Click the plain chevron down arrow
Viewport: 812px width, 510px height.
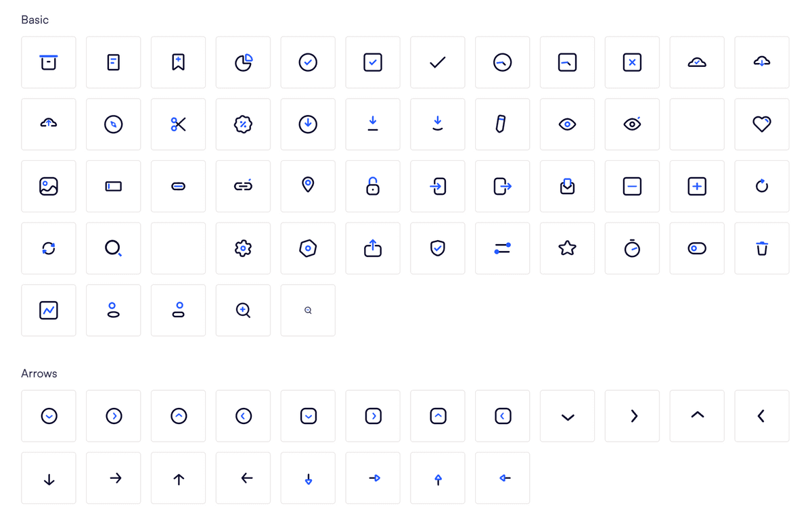pos(567,416)
